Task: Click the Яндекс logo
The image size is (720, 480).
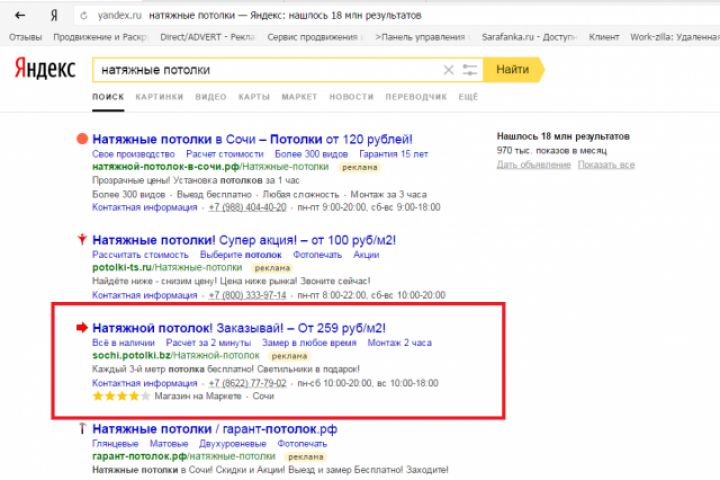Action: 45,68
